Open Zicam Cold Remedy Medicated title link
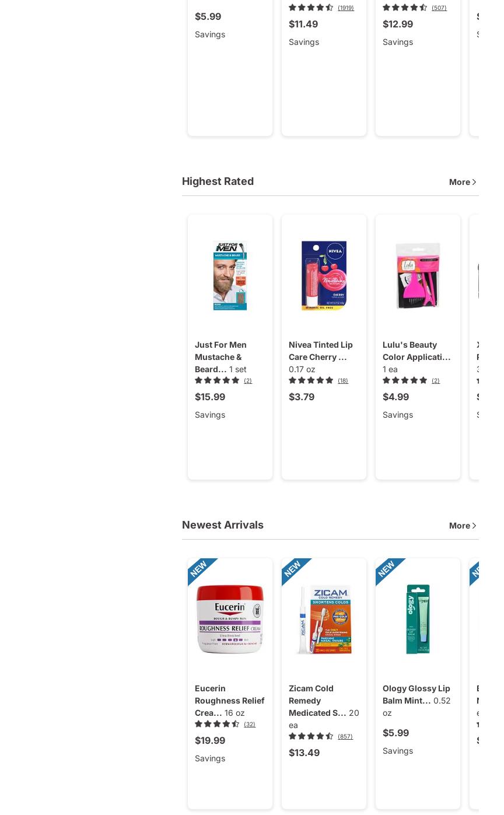 (x=318, y=700)
